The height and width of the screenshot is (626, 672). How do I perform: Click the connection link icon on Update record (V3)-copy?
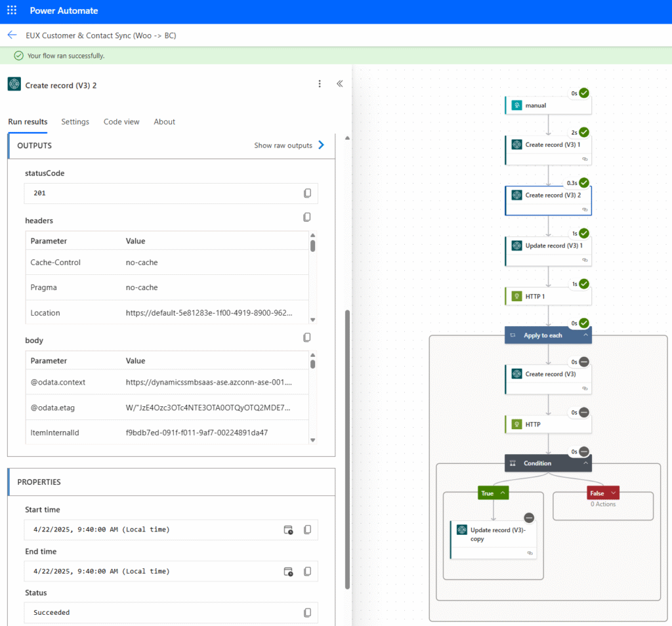530,553
